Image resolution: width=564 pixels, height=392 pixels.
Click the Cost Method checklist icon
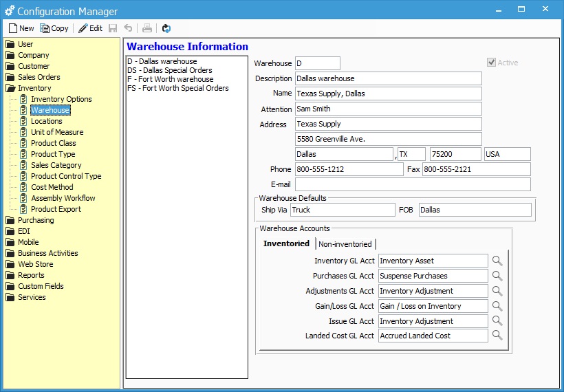tap(23, 187)
